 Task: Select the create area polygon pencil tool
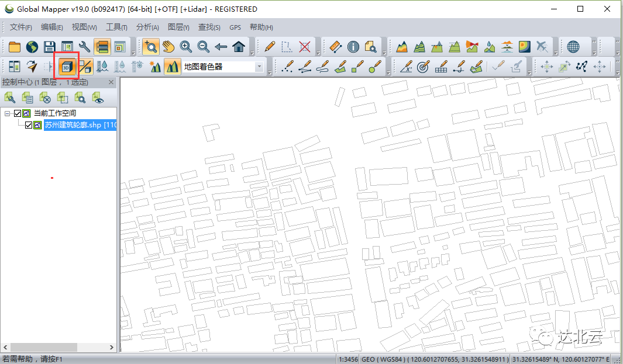tap(340, 66)
